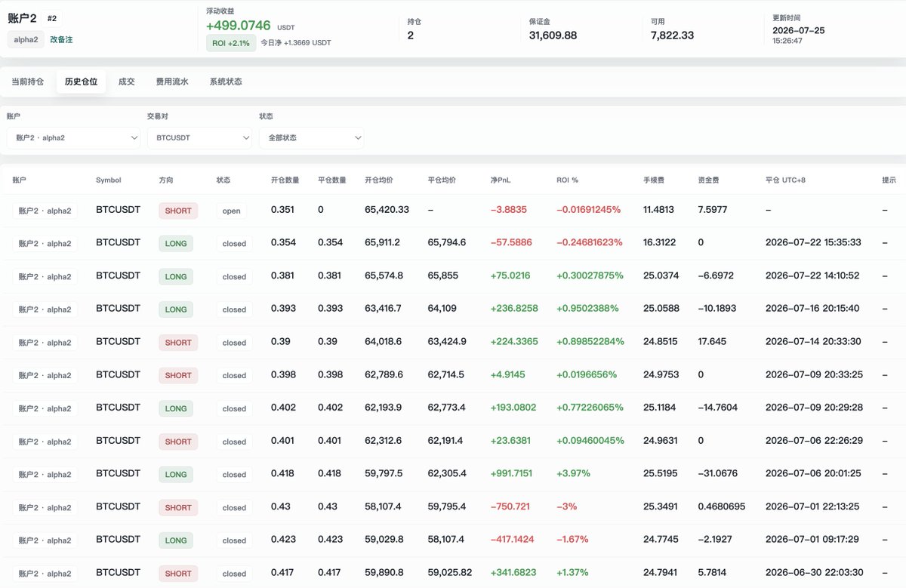906x588 pixels.
Task: Click the 平仓均价 column header
Action: pos(442,180)
